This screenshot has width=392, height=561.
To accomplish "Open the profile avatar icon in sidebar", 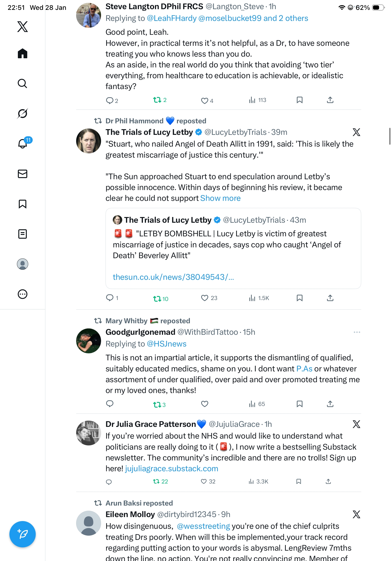I will click(23, 264).
